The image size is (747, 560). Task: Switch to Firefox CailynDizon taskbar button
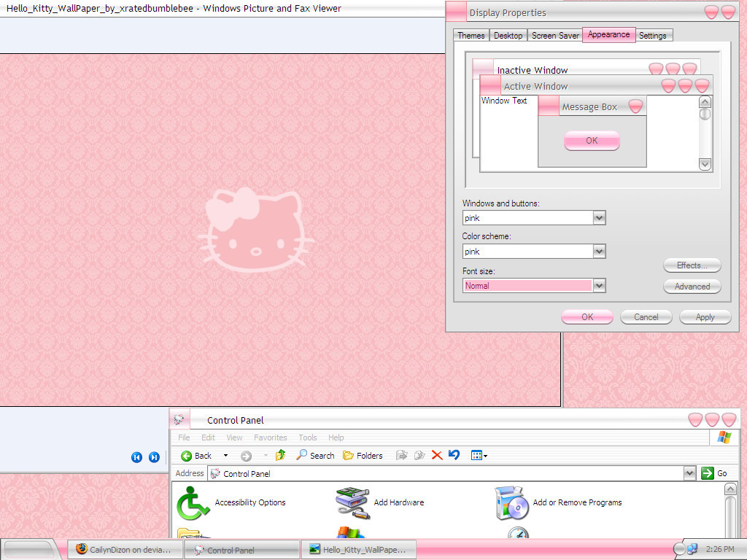125,550
